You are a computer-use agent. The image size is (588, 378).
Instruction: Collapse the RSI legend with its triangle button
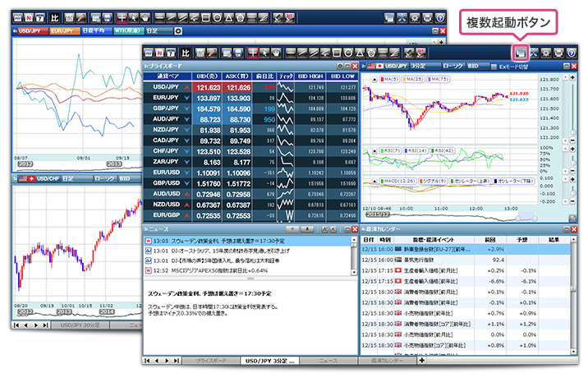coord(374,150)
